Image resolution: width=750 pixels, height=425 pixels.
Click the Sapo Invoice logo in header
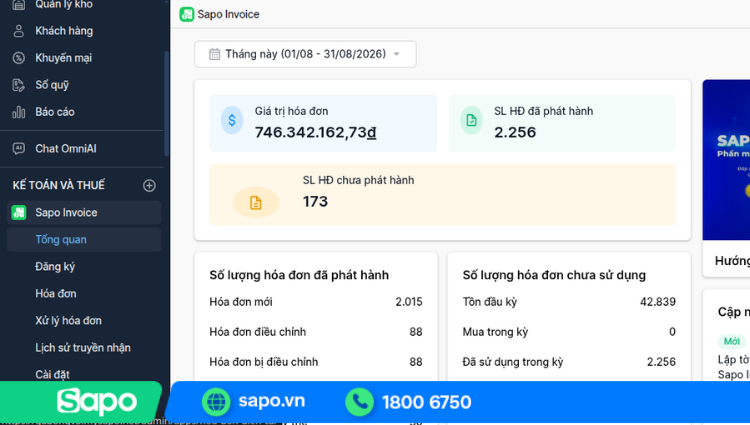[187, 14]
